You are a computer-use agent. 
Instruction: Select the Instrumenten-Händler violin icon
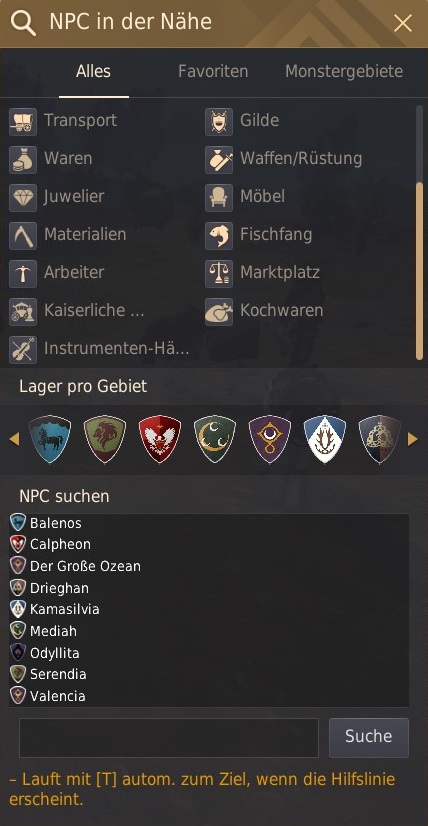click(x=23, y=349)
